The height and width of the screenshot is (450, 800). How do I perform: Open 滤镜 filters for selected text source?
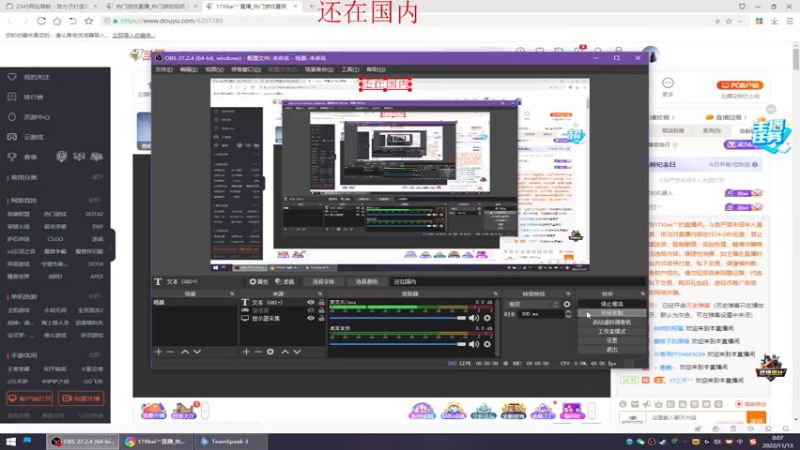pos(285,282)
